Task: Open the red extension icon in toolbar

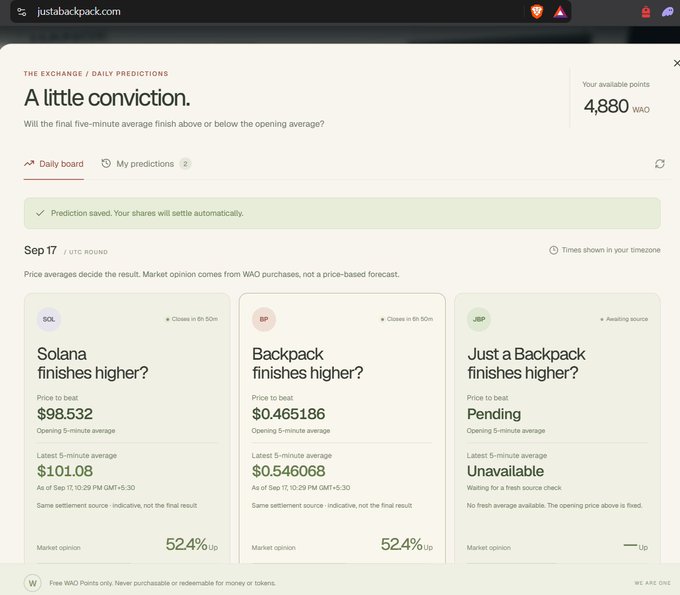Action: (646, 12)
